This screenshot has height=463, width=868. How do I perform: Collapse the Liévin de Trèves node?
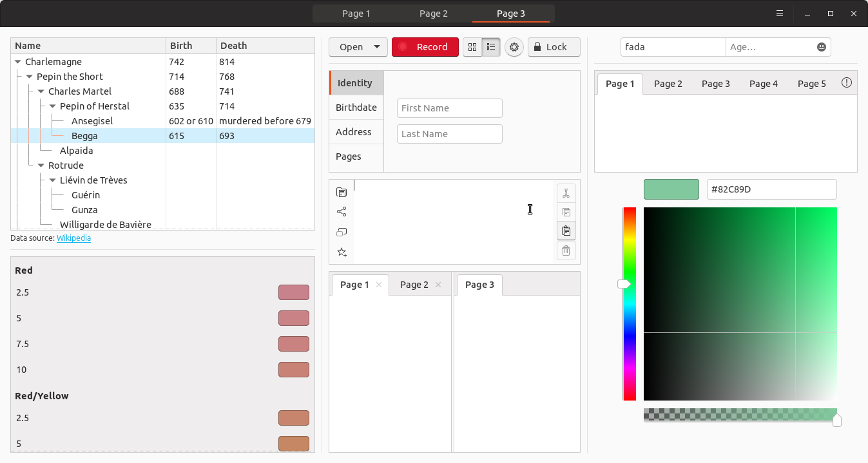[x=53, y=181]
